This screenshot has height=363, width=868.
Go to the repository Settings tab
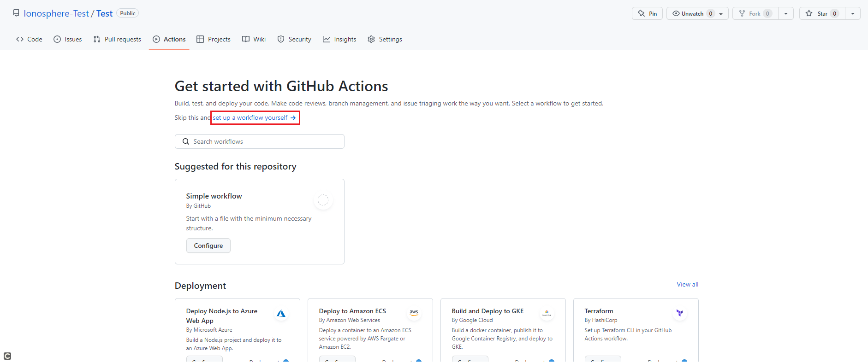tap(385, 39)
